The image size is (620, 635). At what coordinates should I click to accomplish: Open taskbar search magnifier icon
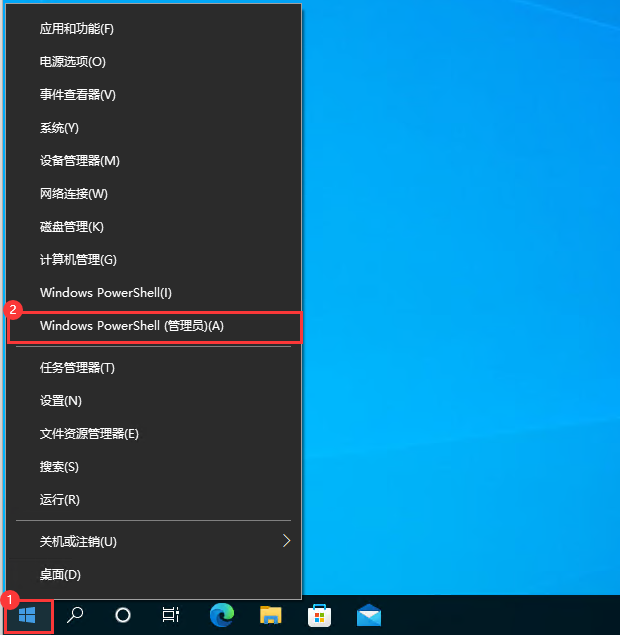click(x=75, y=616)
